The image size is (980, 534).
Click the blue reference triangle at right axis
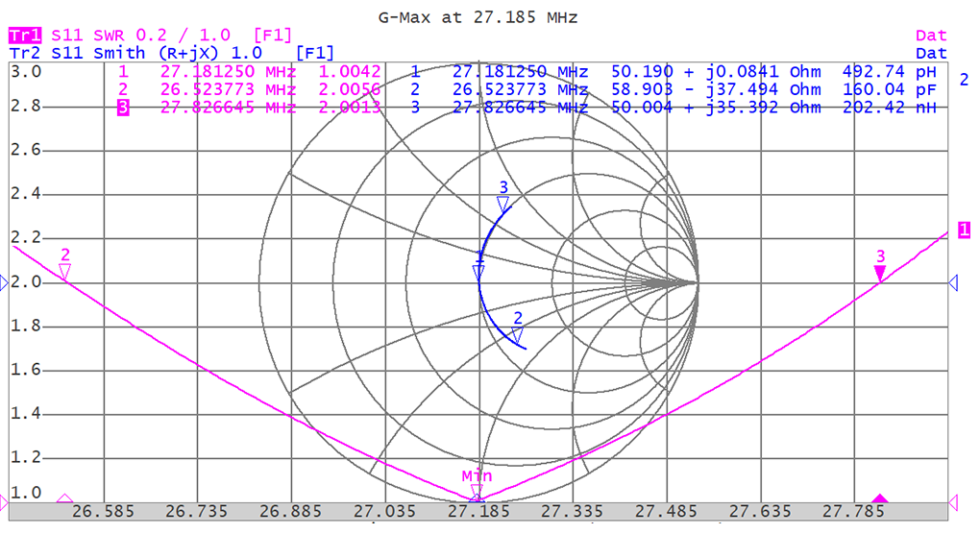click(x=953, y=283)
